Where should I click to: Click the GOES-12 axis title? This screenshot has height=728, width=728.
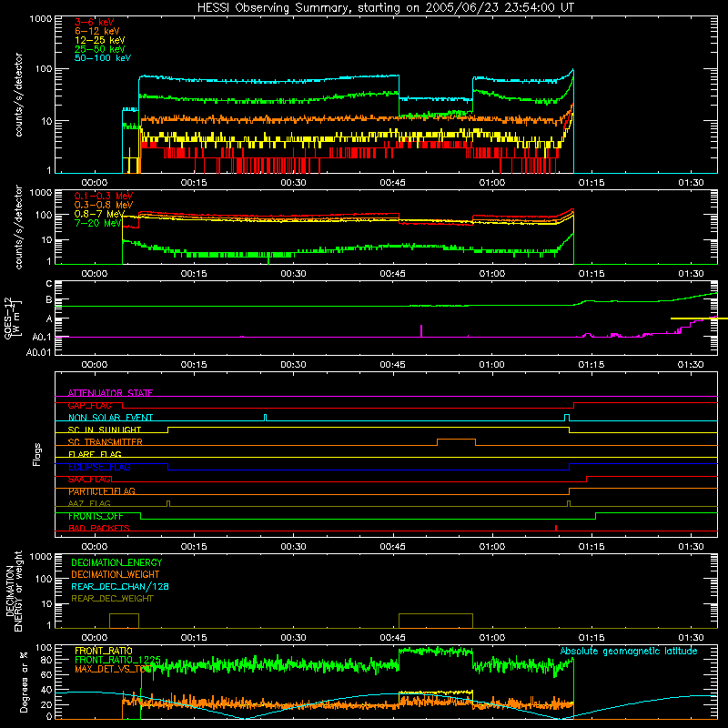13,318
